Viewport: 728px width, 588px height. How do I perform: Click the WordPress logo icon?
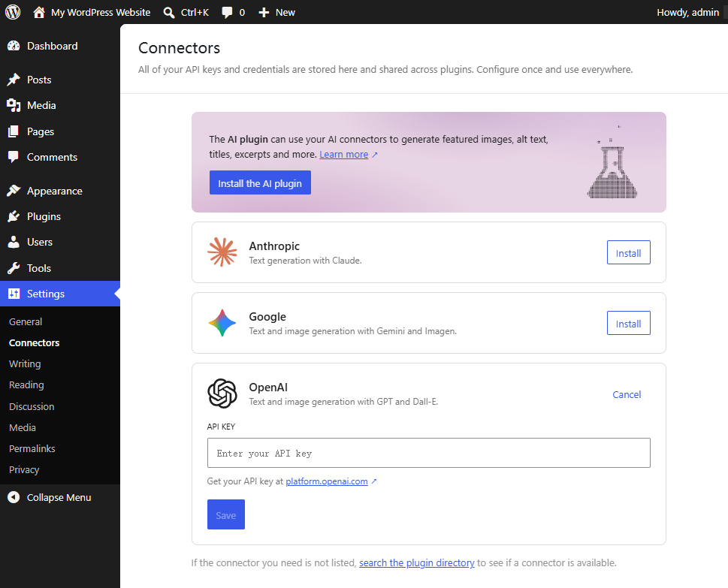click(x=13, y=12)
